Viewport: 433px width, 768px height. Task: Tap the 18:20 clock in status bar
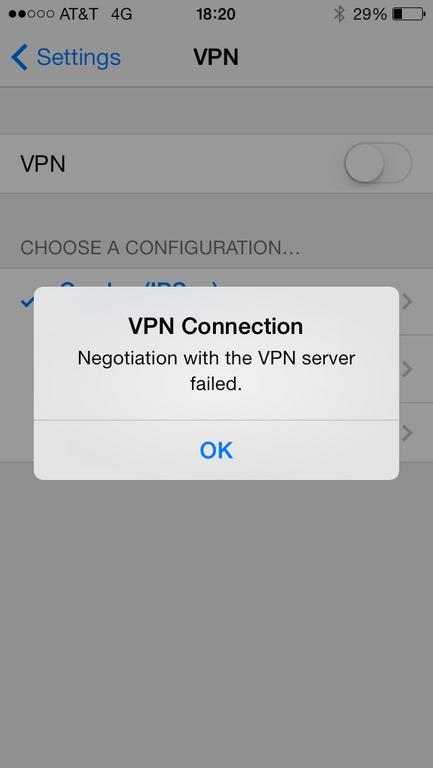tap(216, 14)
